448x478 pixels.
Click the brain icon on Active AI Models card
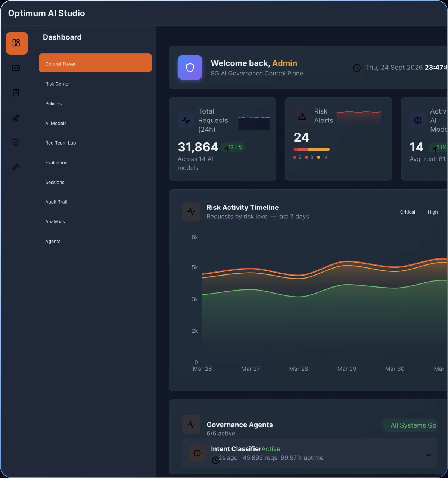[418, 121]
